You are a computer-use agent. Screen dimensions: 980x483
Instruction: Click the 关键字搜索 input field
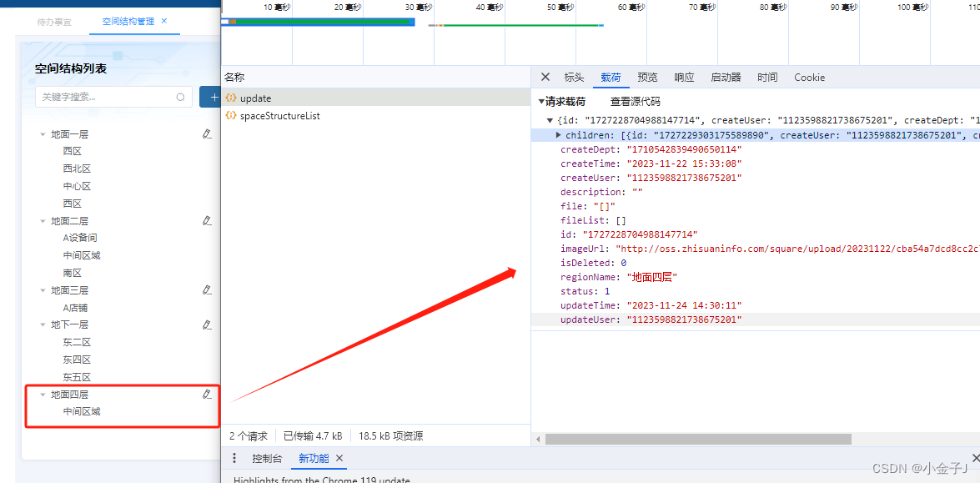click(x=108, y=97)
